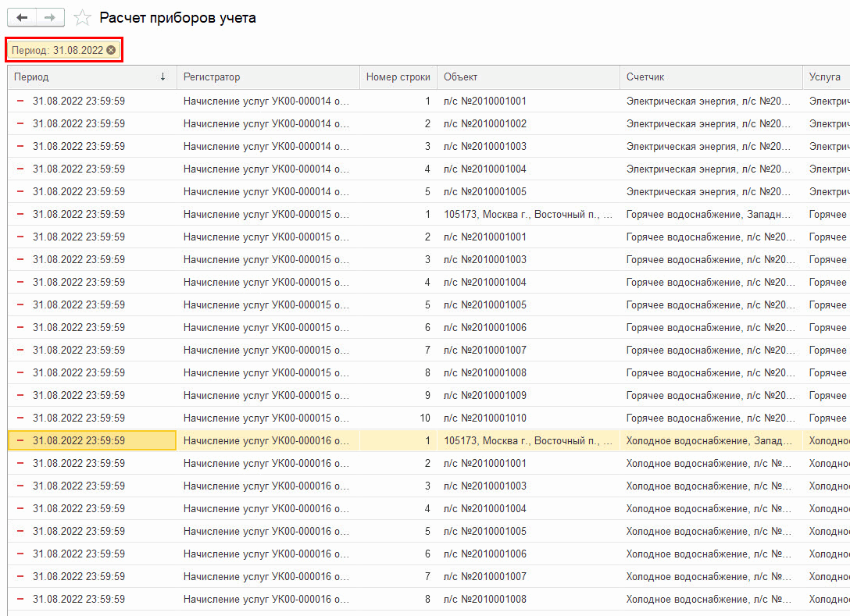Click УК00-000015 registrar in row number 2
This screenshot has height=616, width=850.
[x=266, y=237]
